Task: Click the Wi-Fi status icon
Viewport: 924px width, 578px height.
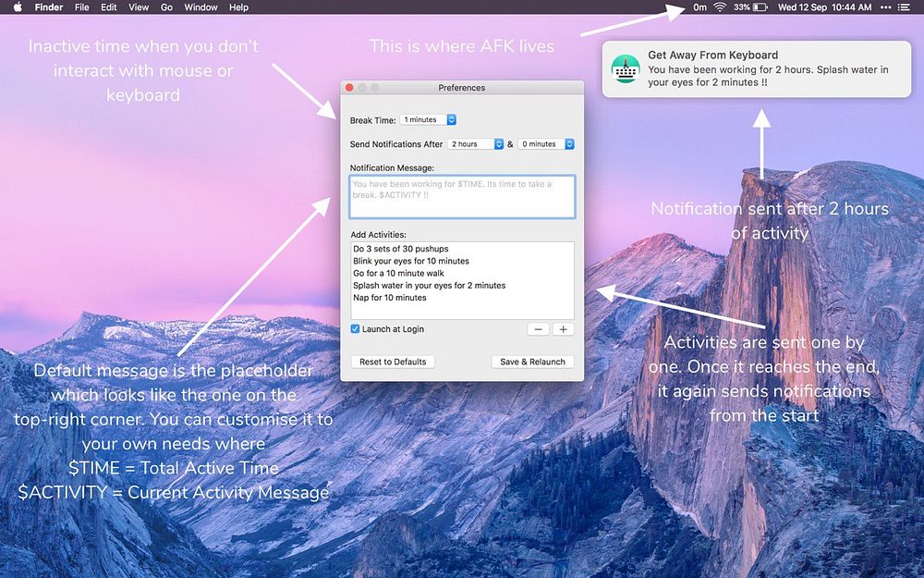Action: click(x=720, y=7)
